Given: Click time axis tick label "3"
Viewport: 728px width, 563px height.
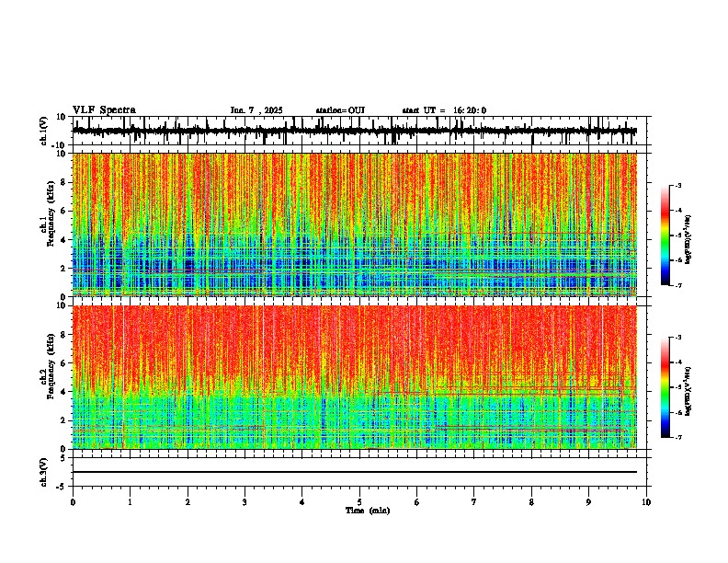Looking at the screenshot, I should (x=245, y=502).
